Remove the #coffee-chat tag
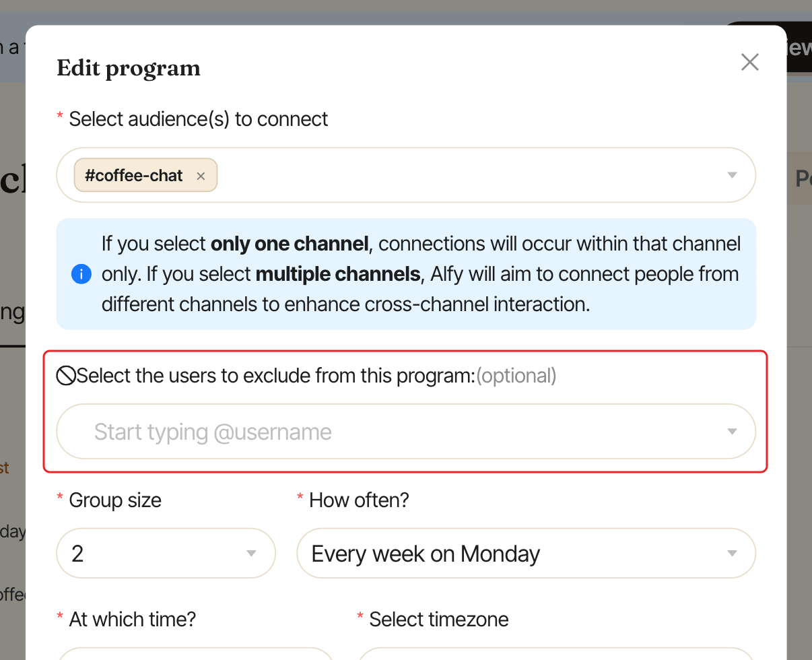 point(201,176)
